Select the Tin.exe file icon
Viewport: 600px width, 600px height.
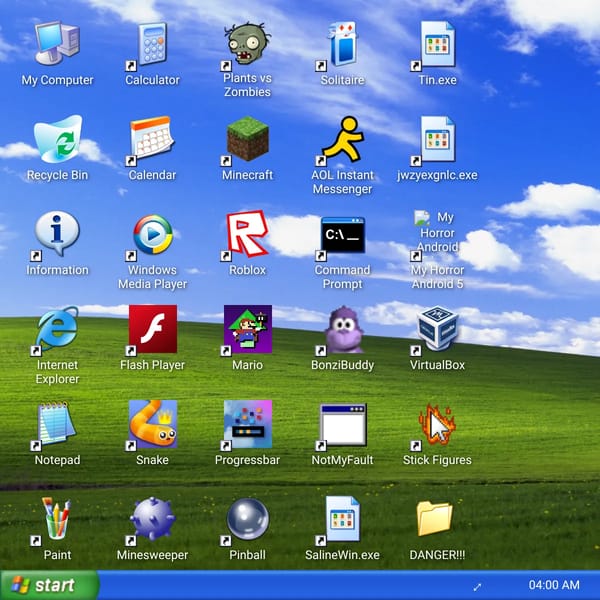[x=437, y=43]
